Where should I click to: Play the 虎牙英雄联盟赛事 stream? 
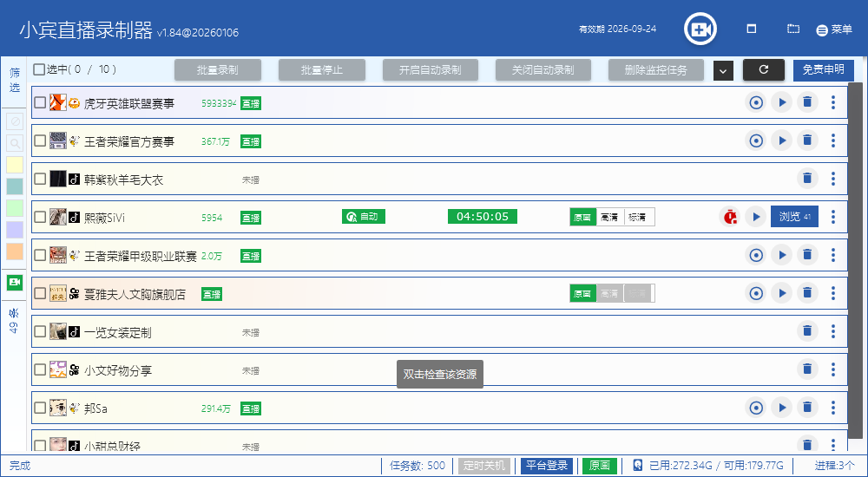coord(782,102)
